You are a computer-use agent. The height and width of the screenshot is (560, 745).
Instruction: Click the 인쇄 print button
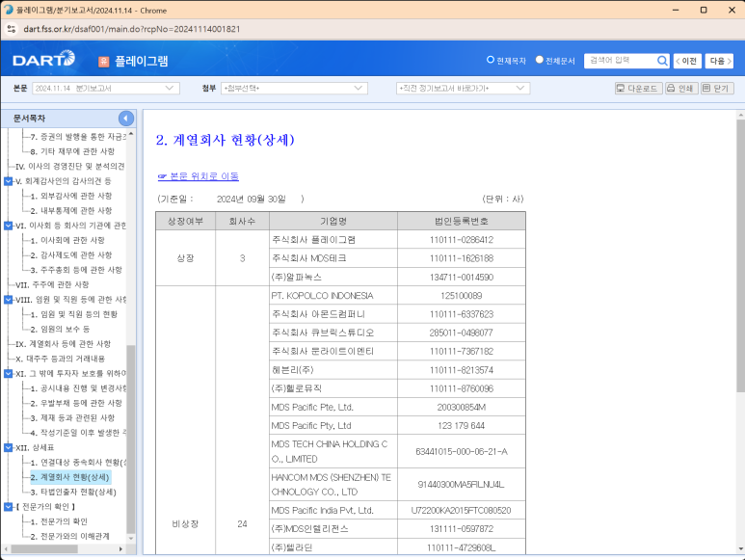[x=680, y=89]
